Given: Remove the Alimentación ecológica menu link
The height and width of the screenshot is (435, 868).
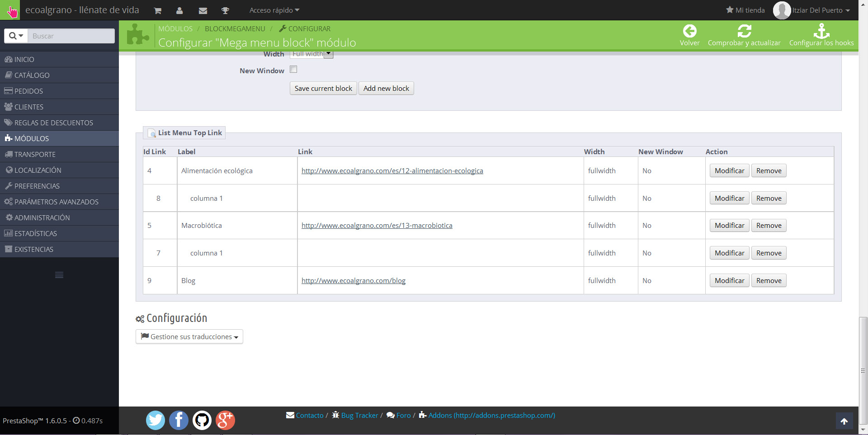Looking at the screenshot, I should tap(769, 170).
